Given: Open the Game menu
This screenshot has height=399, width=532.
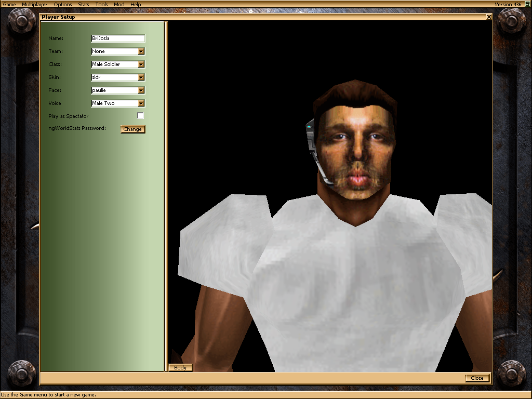Looking at the screenshot, I should pos(9,4).
